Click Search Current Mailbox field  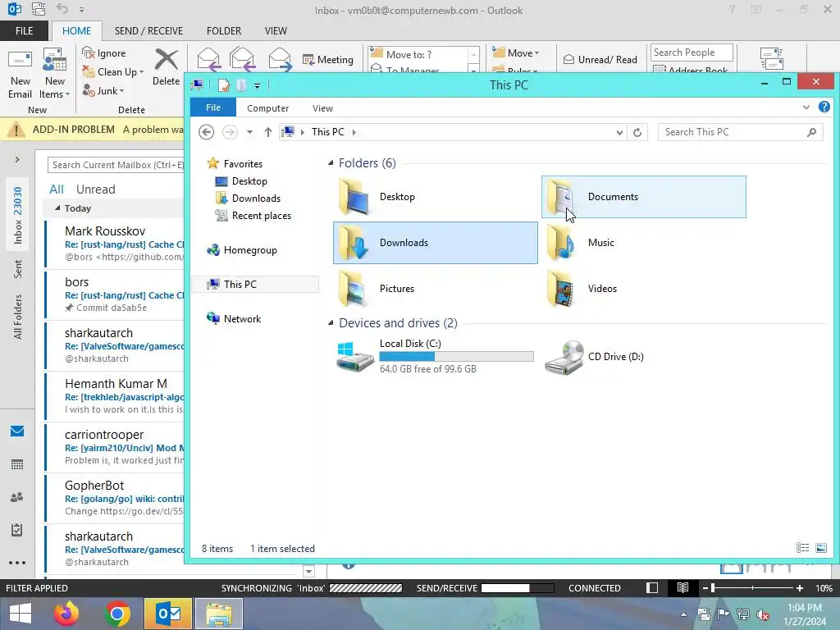click(115, 165)
